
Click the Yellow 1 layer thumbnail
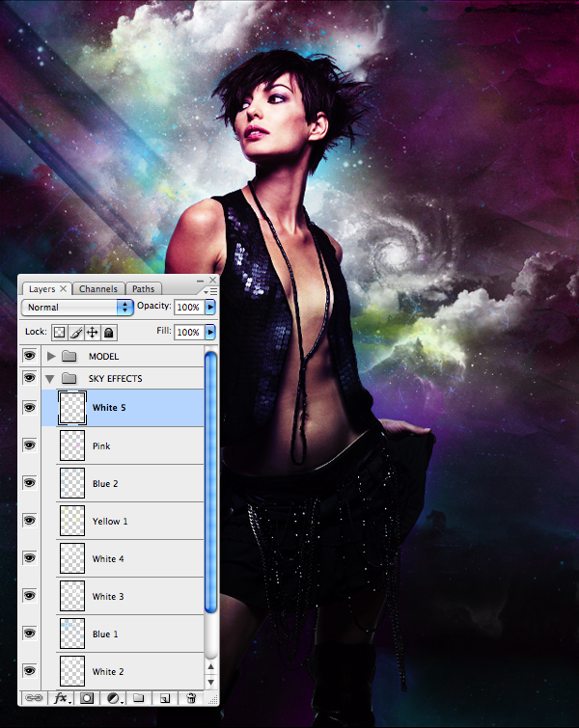(x=72, y=521)
